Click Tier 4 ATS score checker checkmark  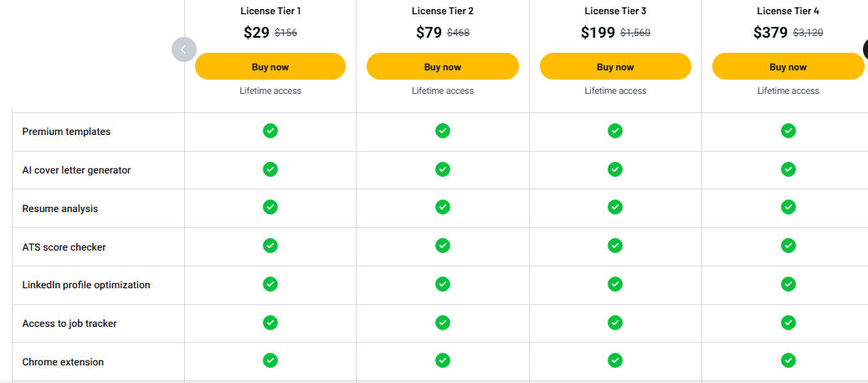tap(788, 246)
